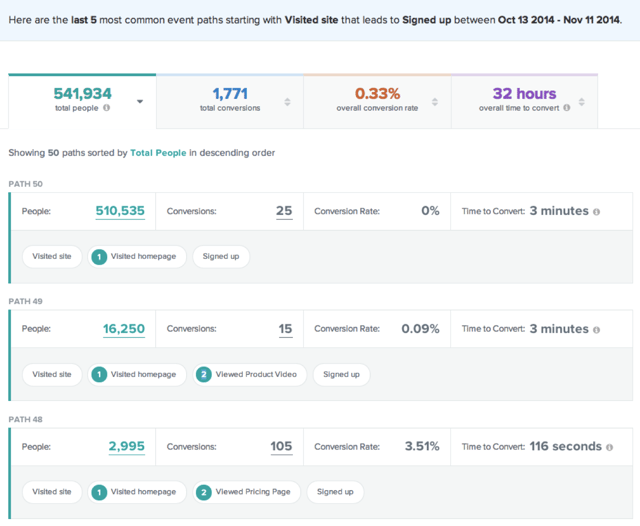
Task: Select the 0.33% overall conversion rate tab
Action: click(377, 101)
